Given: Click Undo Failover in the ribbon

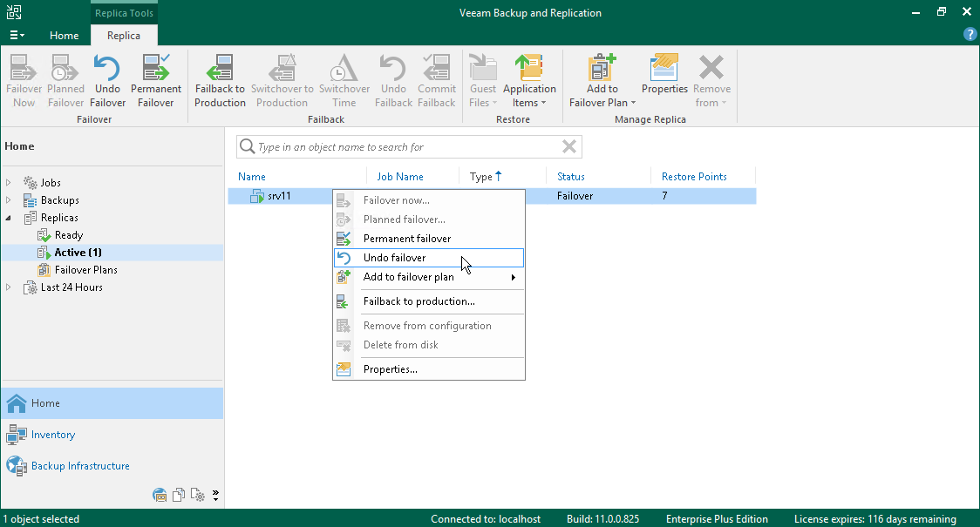Looking at the screenshot, I should 107,81.
